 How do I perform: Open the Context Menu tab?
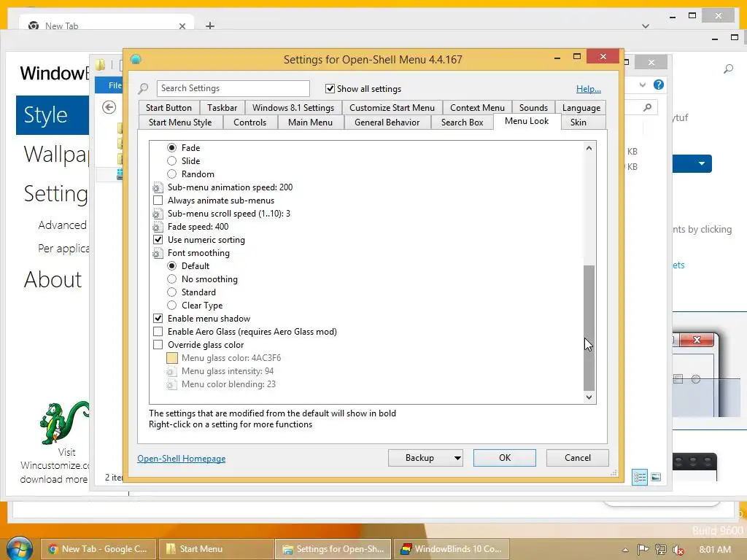pos(477,108)
